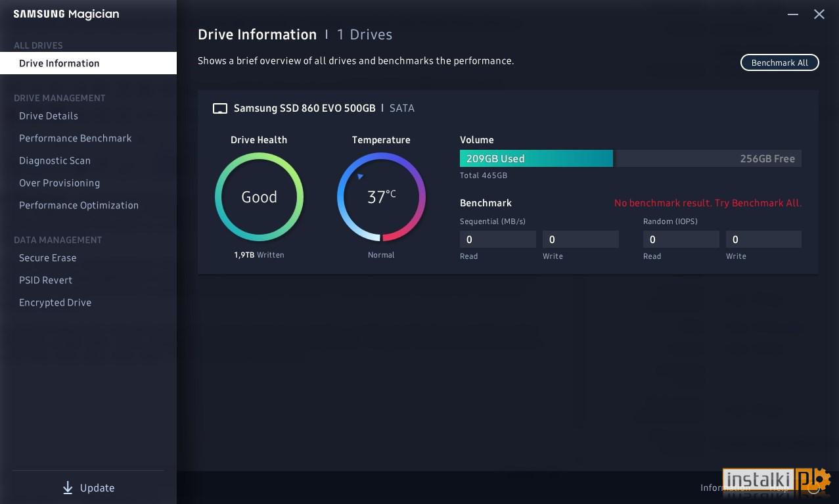Click the Random Write IOPS value field
Viewport: 839px width, 504px height.
pos(763,239)
